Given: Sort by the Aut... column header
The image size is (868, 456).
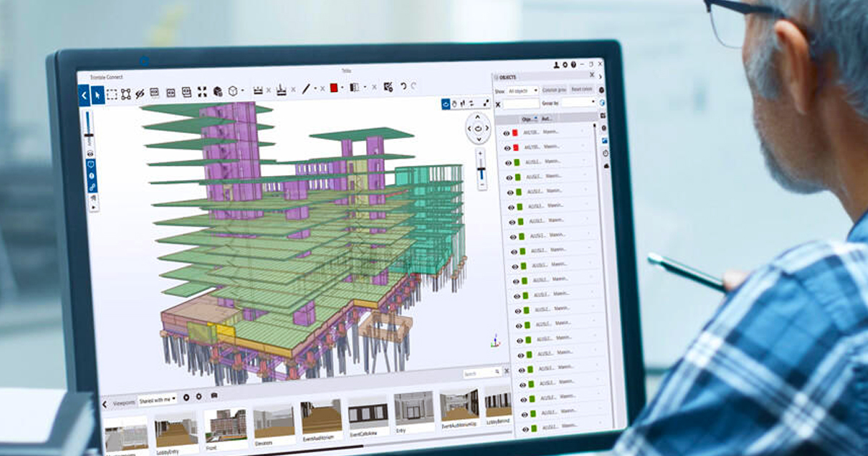Looking at the screenshot, I should click(x=547, y=119).
